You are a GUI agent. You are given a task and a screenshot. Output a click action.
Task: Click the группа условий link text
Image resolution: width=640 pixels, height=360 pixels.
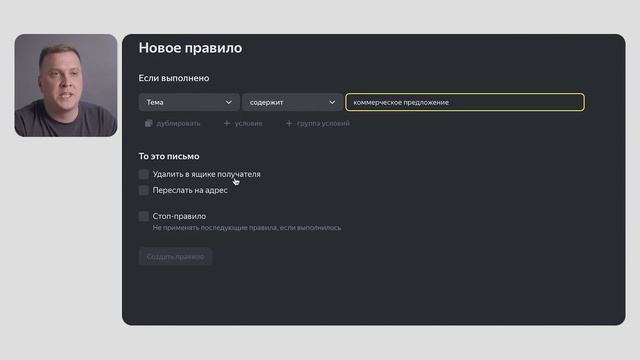(323, 123)
